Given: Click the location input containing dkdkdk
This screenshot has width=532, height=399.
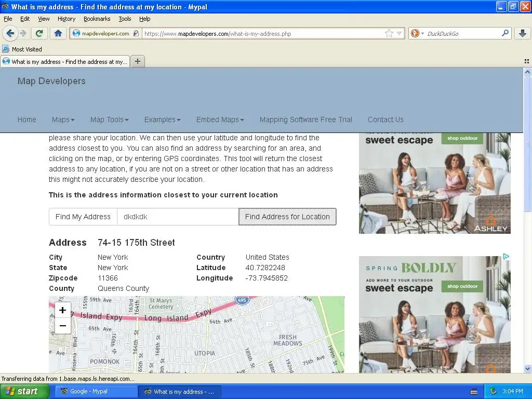Looking at the screenshot, I should tap(178, 217).
